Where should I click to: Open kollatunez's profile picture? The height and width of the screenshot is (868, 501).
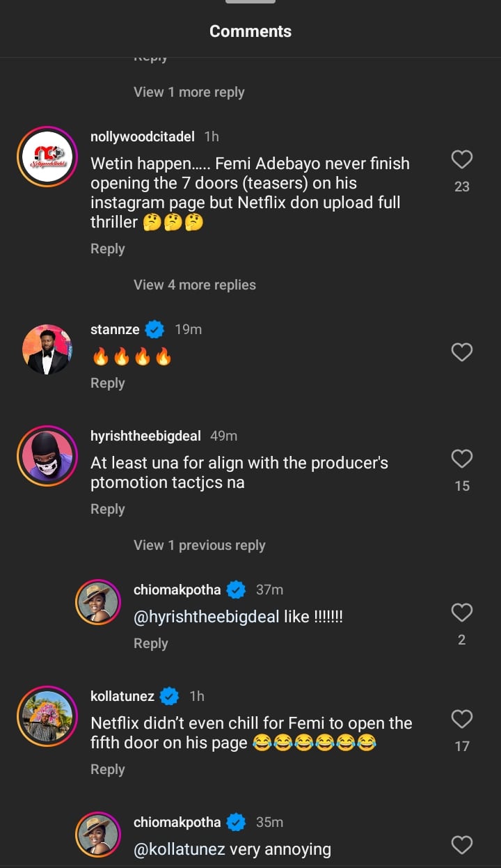(47, 716)
